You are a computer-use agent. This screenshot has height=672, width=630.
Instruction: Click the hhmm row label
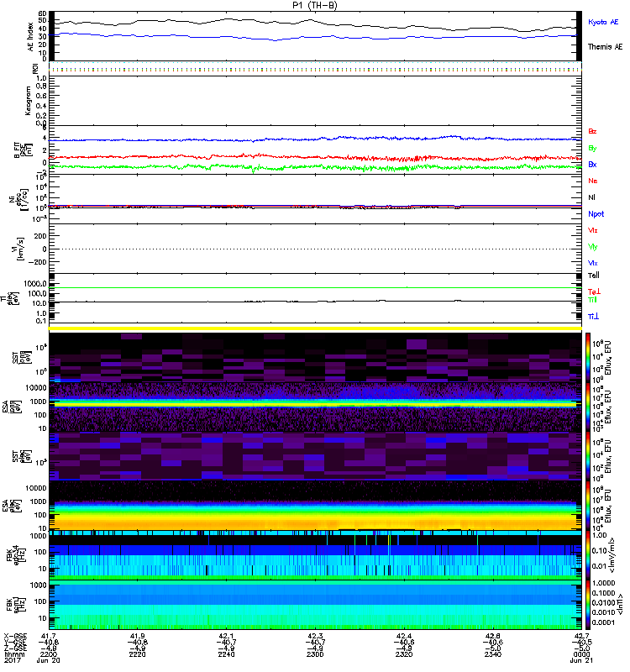point(14,654)
